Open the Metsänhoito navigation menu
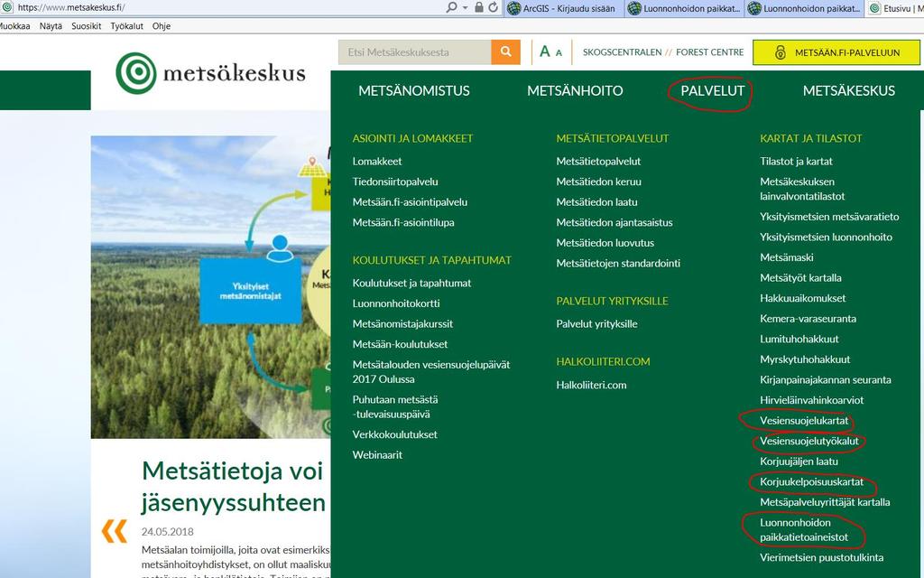Screen dimensions: 924x578 point(575,91)
